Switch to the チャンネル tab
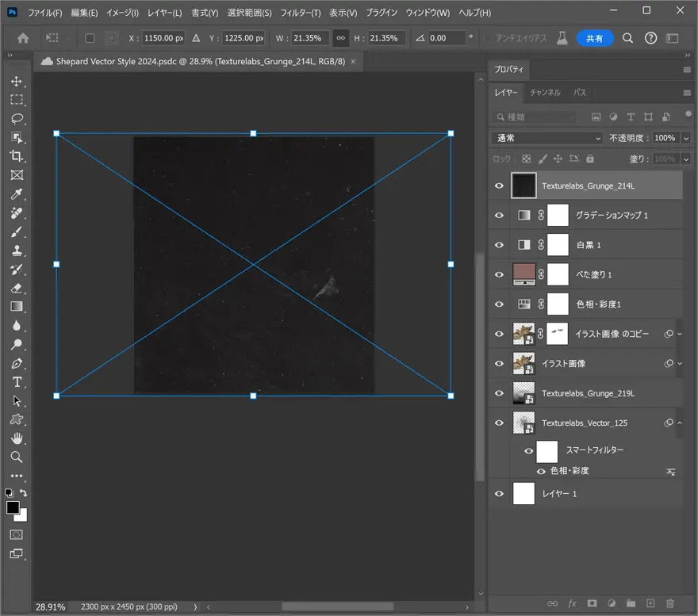This screenshot has width=698, height=616. click(545, 93)
